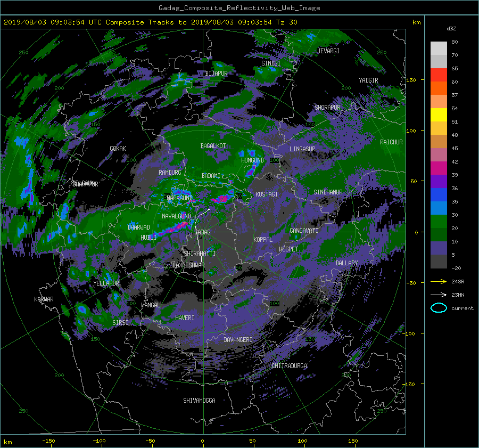Click the HUNGUND city label
Viewport: 479px width, 448px height.
[252, 160]
